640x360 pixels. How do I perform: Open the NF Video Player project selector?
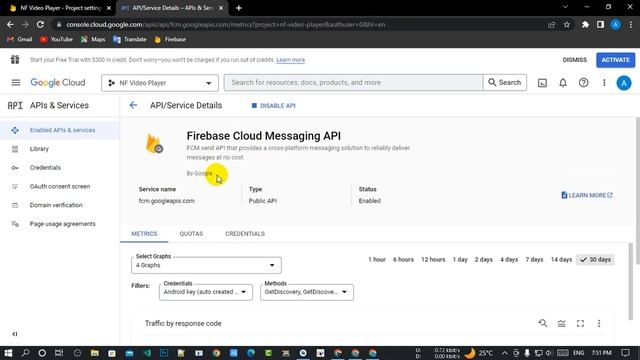[160, 83]
